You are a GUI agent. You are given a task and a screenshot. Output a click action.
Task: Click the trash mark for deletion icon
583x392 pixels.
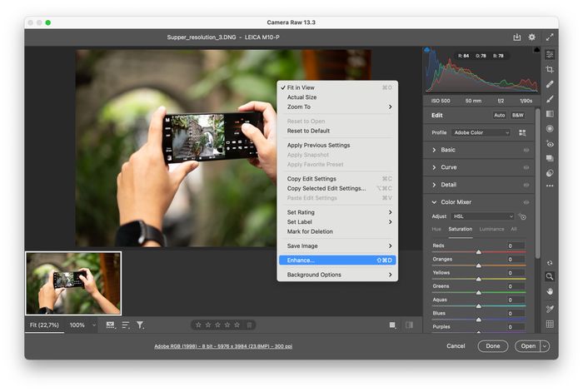(x=249, y=325)
